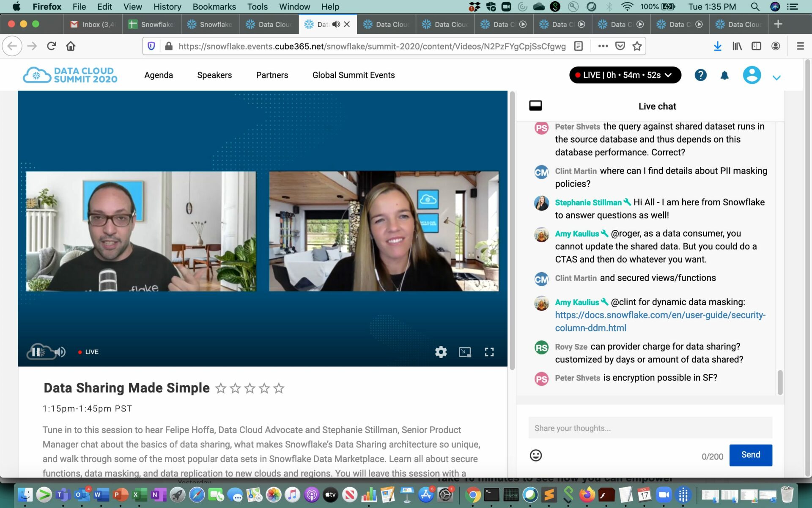
Task: Click the picture-in-picture icon
Action: tap(464, 352)
